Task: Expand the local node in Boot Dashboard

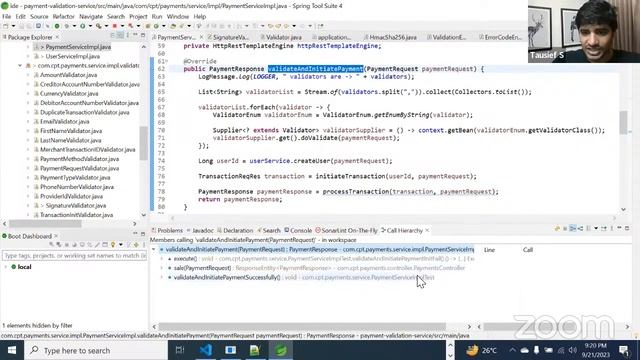Action: (6, 267)
